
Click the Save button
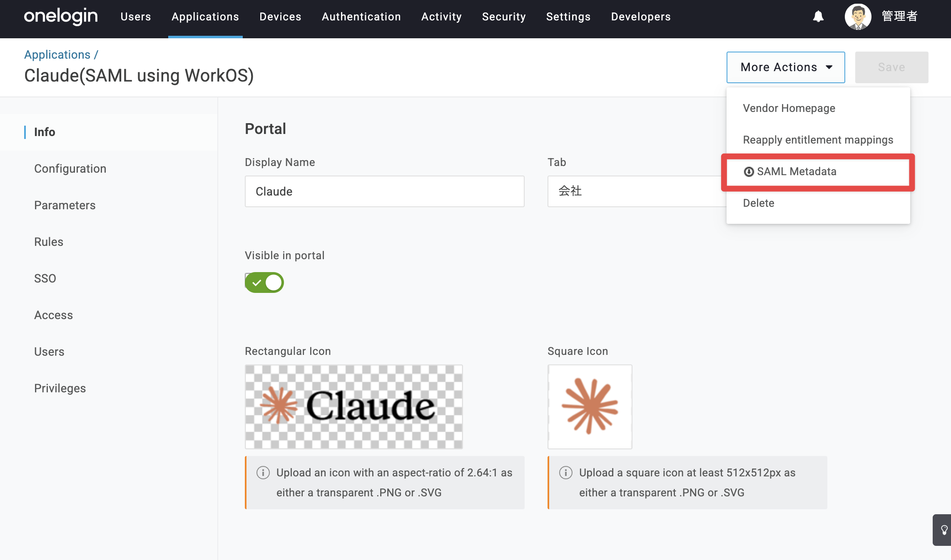[x=891, y=67]
